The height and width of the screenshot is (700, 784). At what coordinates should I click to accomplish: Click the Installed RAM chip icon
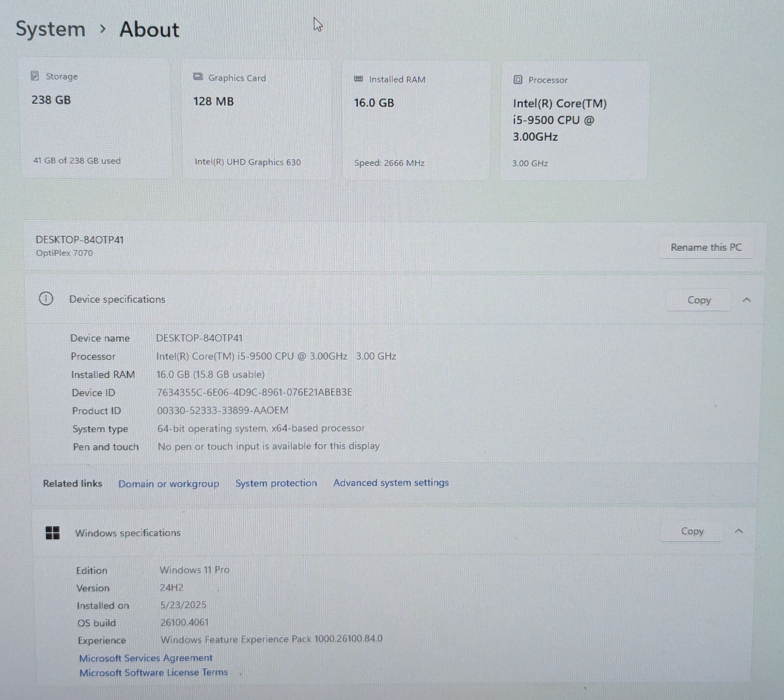coord(359,78)
